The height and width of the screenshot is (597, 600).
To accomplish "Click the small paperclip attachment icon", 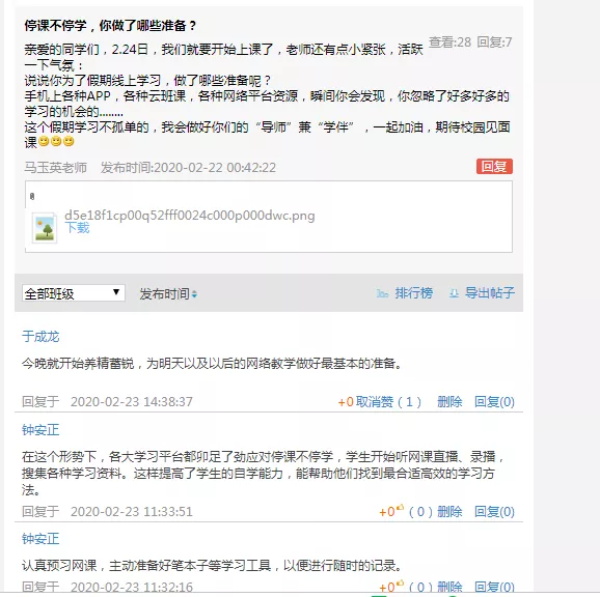I will coord(32,196).
